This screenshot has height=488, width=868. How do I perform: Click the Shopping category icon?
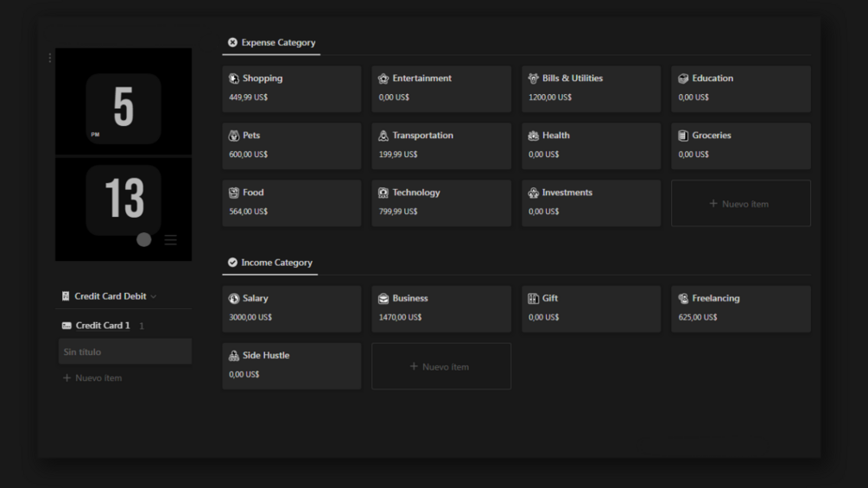(234, 79)
